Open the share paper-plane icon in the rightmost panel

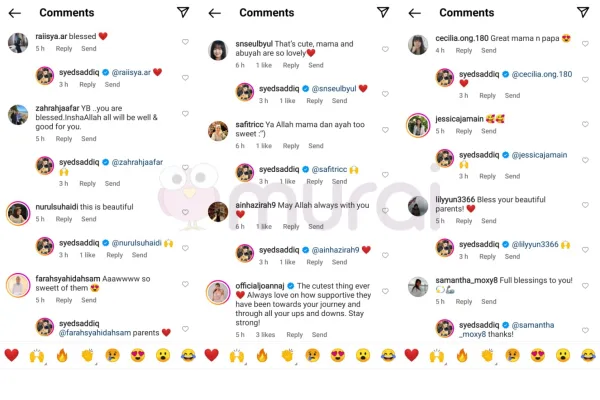583,12
